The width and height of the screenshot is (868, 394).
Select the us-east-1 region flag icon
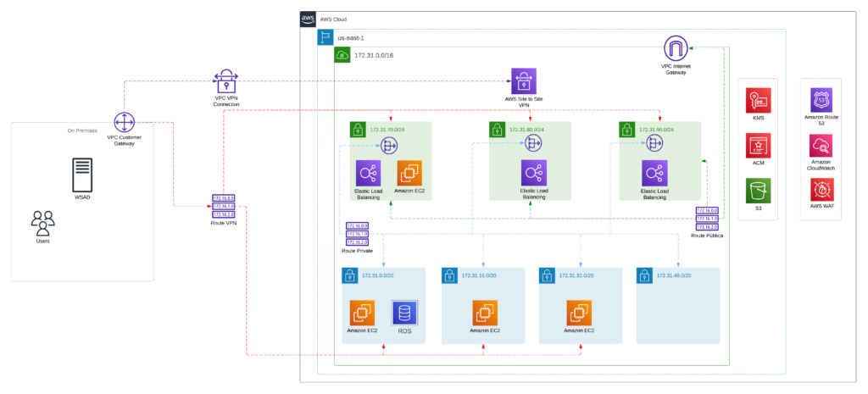[325, 37]
